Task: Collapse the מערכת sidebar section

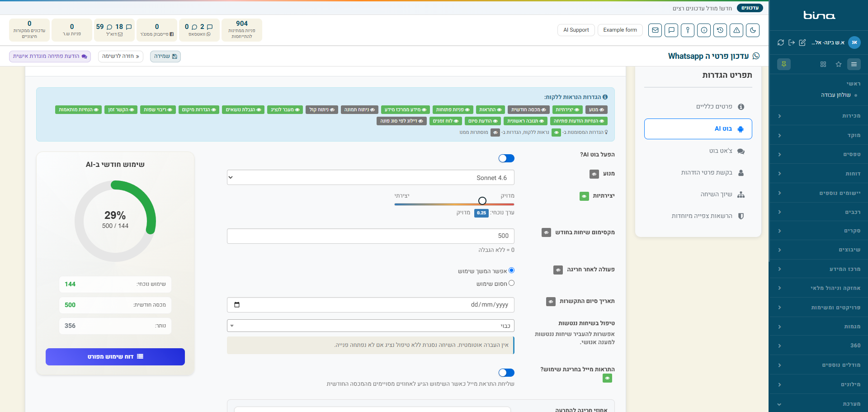Action: (818, 404)
